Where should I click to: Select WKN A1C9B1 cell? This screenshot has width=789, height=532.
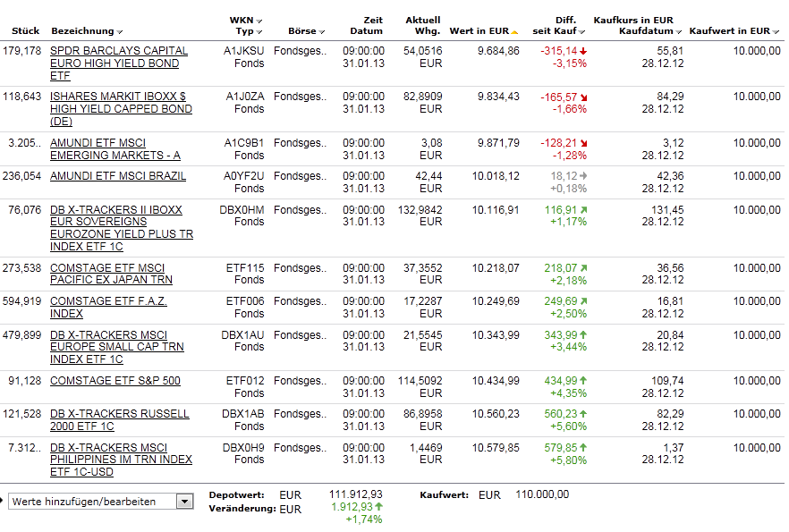[x=244, y=143]
